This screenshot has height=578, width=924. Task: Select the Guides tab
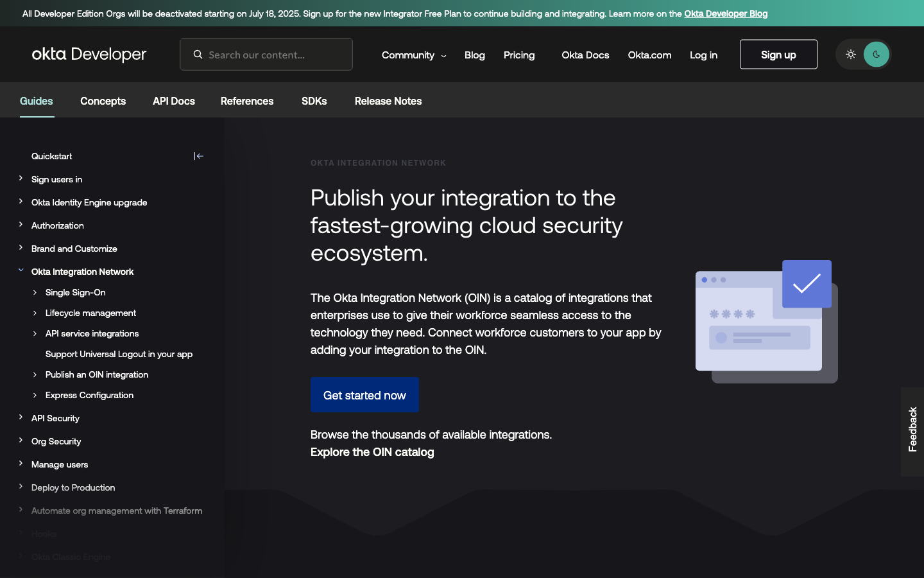37,101
